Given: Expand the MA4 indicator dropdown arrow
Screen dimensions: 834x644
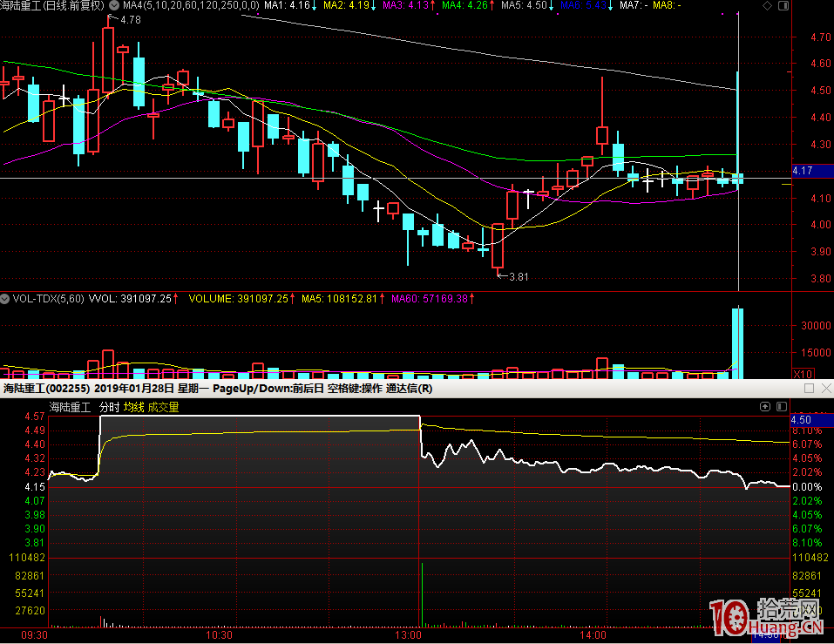Looking at the screenshot, I should tap(115, 5).
